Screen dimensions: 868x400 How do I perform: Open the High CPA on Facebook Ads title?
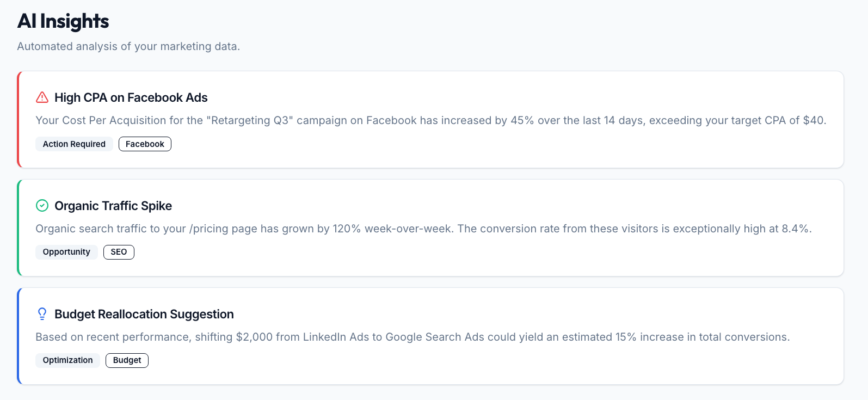tap(131, 98)
